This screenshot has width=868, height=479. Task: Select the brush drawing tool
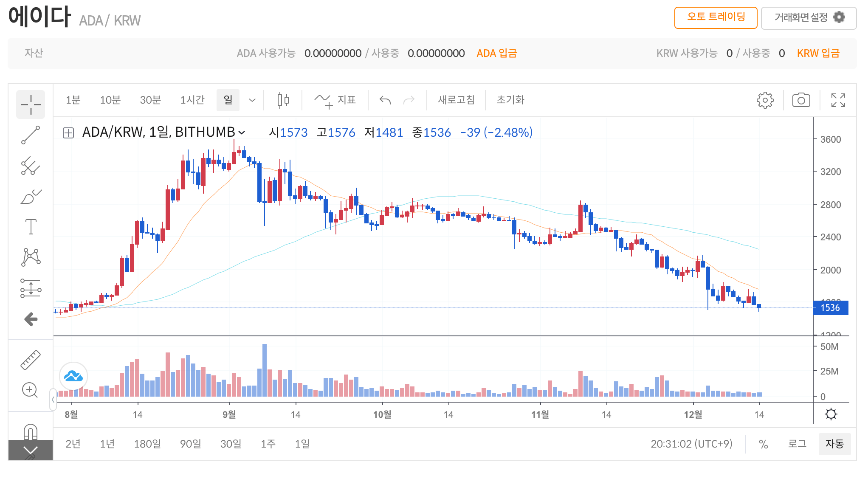[x=31, y=197]
